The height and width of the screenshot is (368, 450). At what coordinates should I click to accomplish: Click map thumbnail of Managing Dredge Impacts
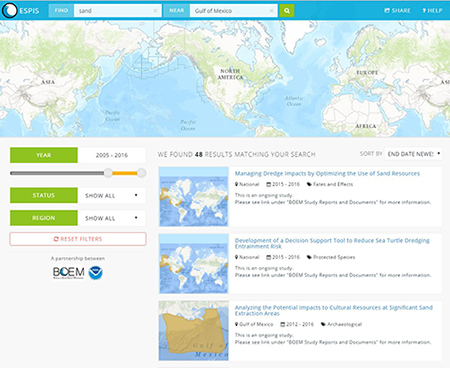click(194, 197)
